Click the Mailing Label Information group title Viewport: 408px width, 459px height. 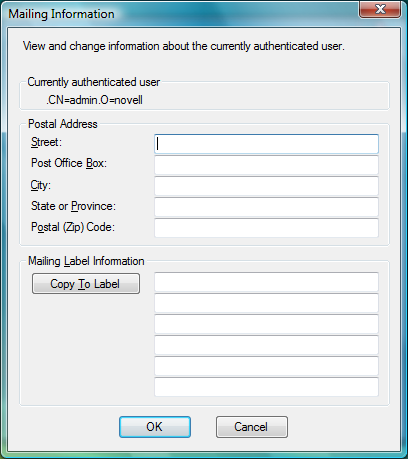coord(86,261)
